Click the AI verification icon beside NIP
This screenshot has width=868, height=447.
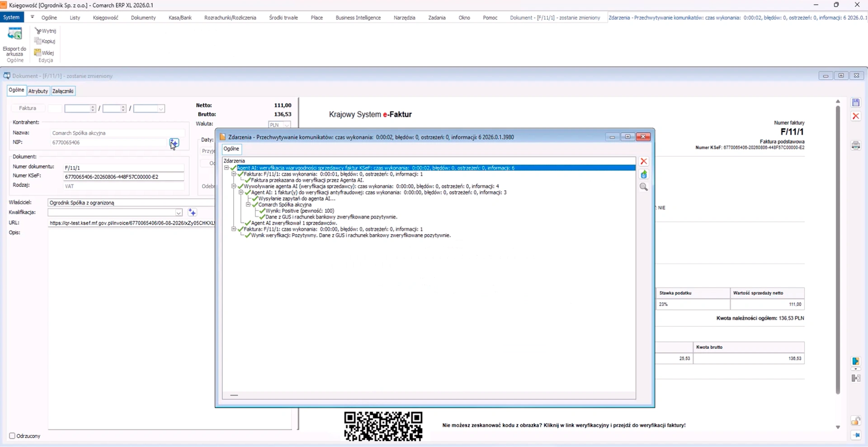[174, 143]
